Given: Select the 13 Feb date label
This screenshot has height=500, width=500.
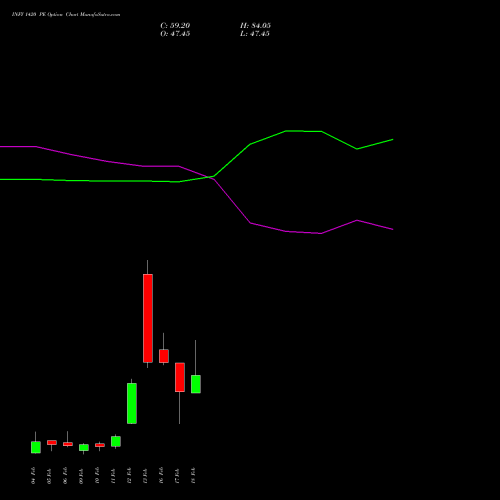Looking at the screenshot, I should [x=145, y=476].
